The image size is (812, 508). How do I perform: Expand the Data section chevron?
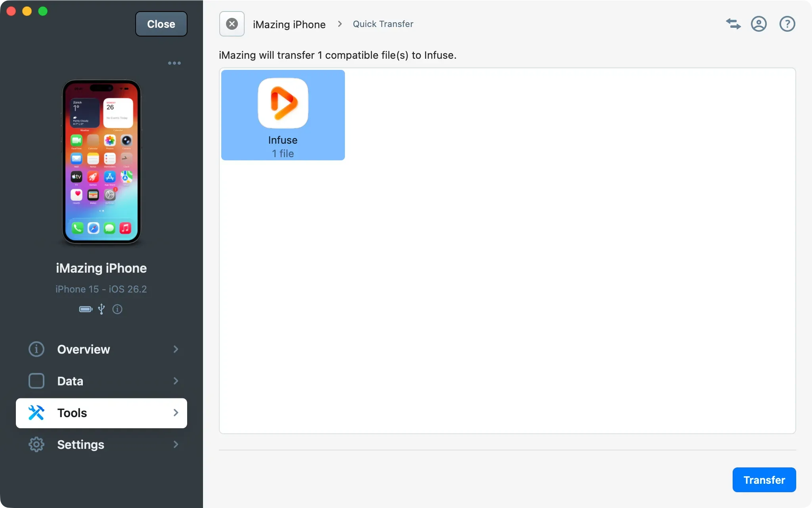coord(176,381)
